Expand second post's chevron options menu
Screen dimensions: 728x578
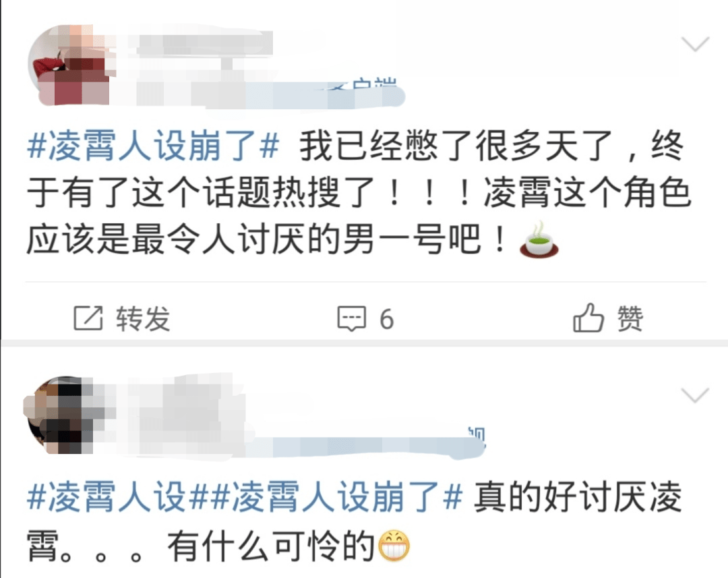695,395
